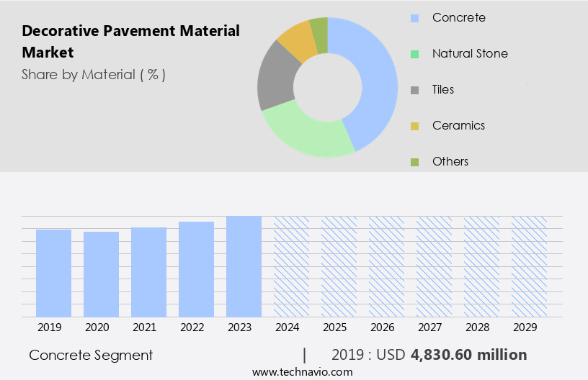
Task: Click the tallest solid bar for 2023
Action: pyautogui.click(x=244, y=266)
